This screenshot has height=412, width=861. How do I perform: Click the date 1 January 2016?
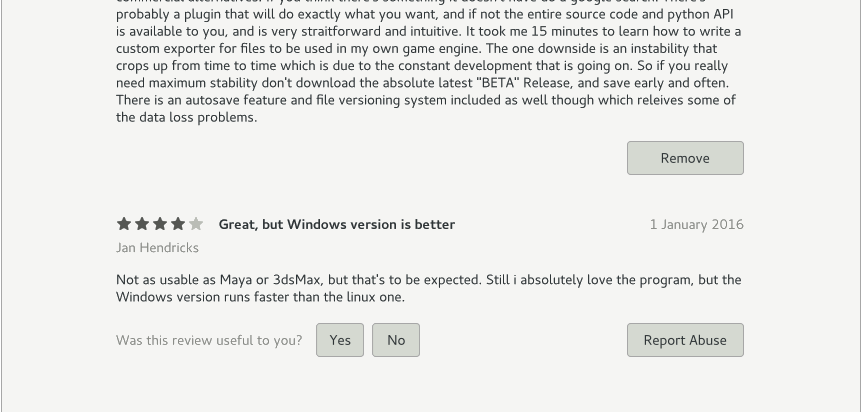[697, 225]
